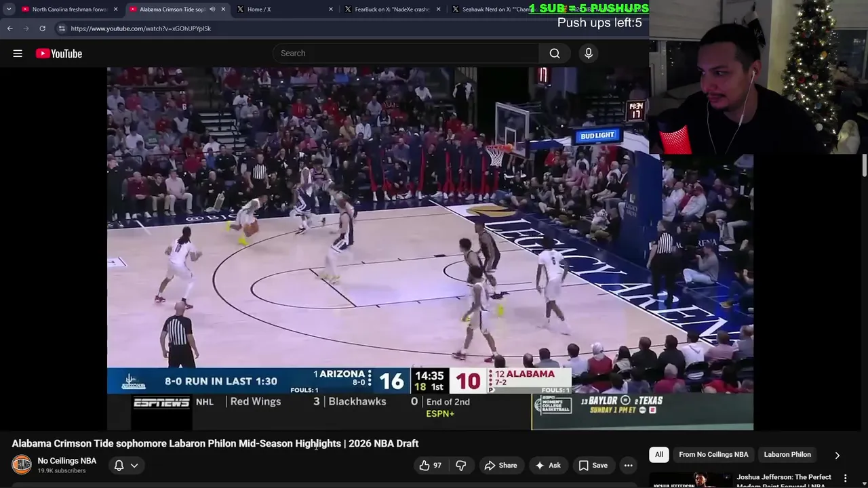Select the YouTube URL in address bar
868x488 pixels.
pyautogui.click(x=141, y=28)
